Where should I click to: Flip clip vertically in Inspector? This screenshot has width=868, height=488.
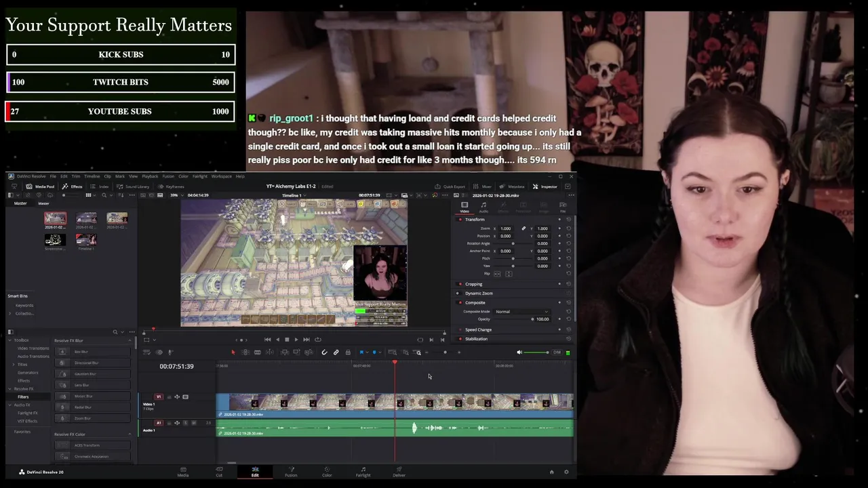tap(509, 274)
